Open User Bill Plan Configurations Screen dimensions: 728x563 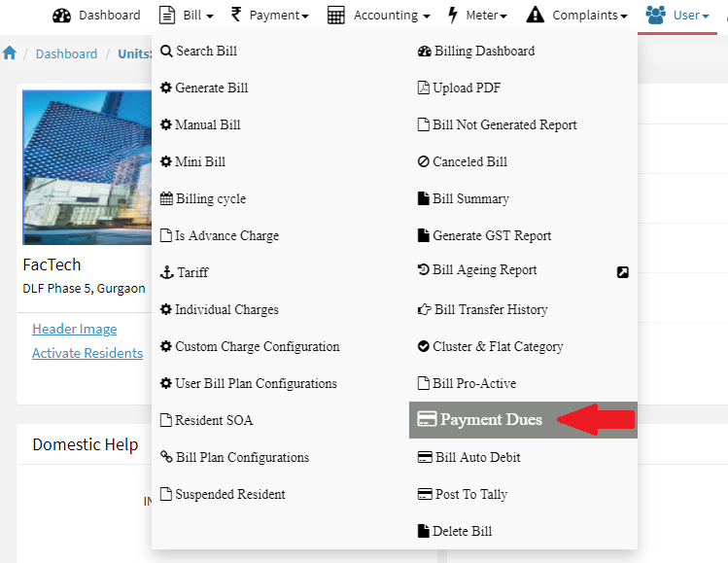[x=249, y=383]
